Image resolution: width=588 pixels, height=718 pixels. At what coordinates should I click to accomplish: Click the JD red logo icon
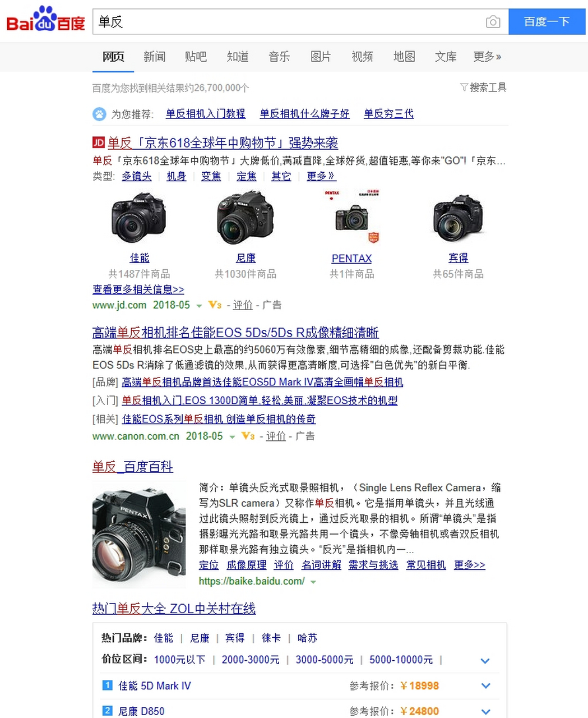click(99, 142)
